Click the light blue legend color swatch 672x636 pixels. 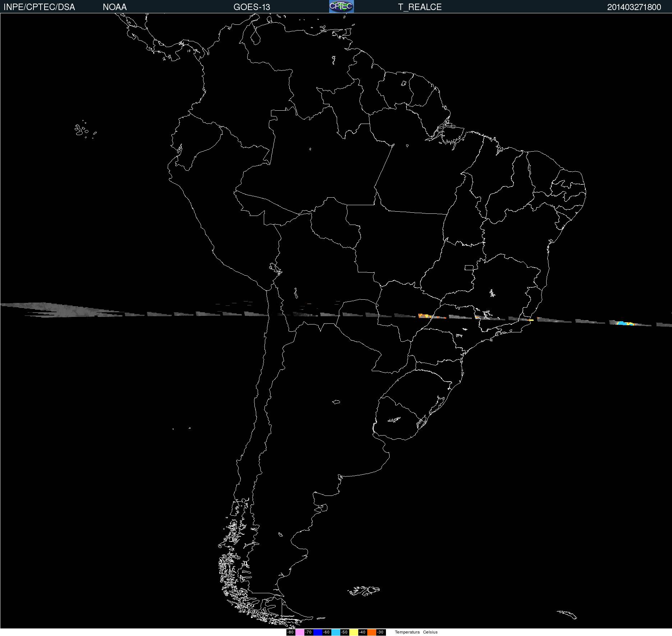pos(336,632)
